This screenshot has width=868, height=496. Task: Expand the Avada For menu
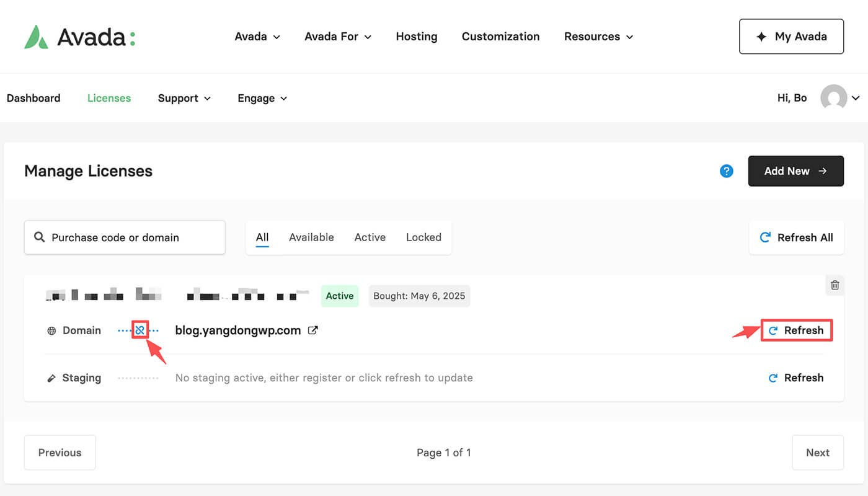[x=338, y=37]
